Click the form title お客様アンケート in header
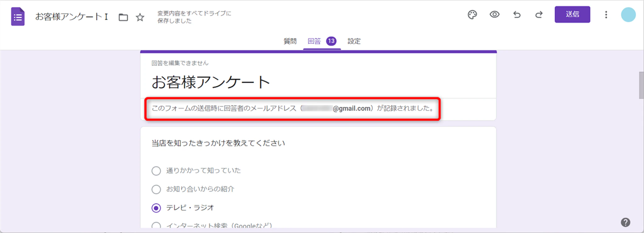 point(71,17)
